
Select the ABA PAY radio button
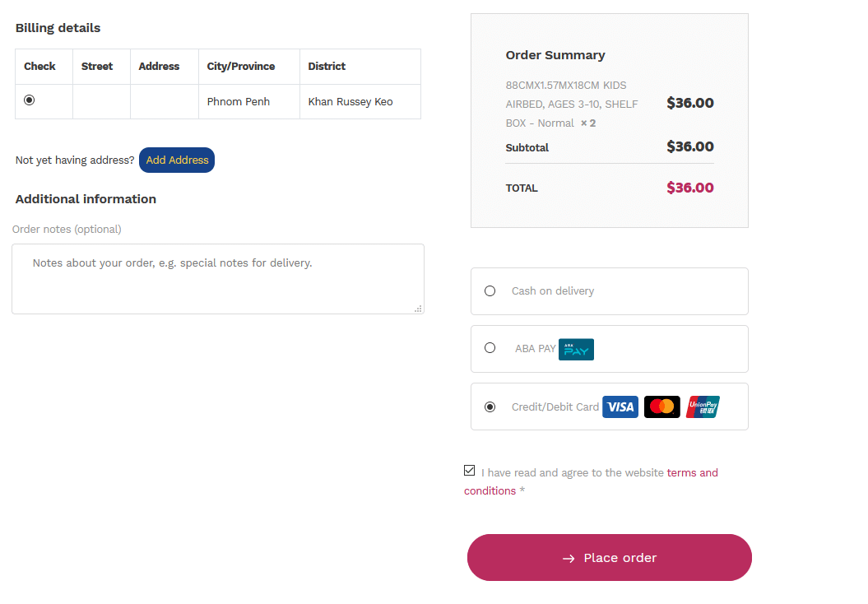(490, 348)
